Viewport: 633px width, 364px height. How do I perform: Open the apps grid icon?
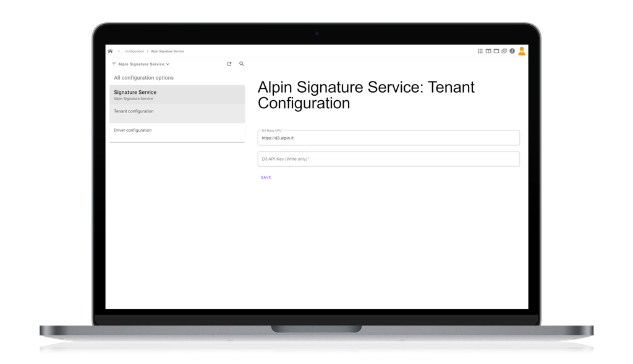coord(480,51)
